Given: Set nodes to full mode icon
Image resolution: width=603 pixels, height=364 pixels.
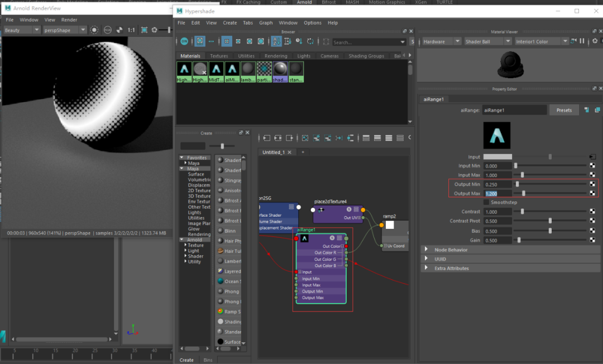Looking at the screenshot, I should point(389,138).
